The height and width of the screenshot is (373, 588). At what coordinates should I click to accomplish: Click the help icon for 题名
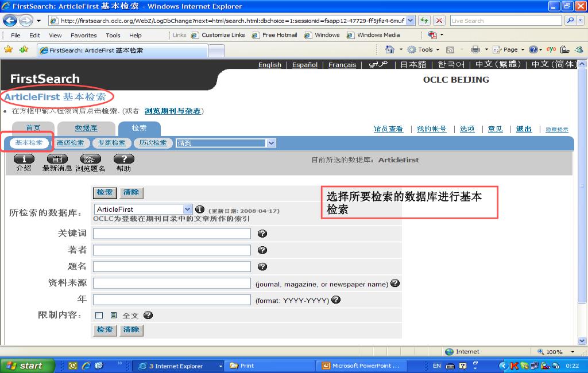coord(262,266)
